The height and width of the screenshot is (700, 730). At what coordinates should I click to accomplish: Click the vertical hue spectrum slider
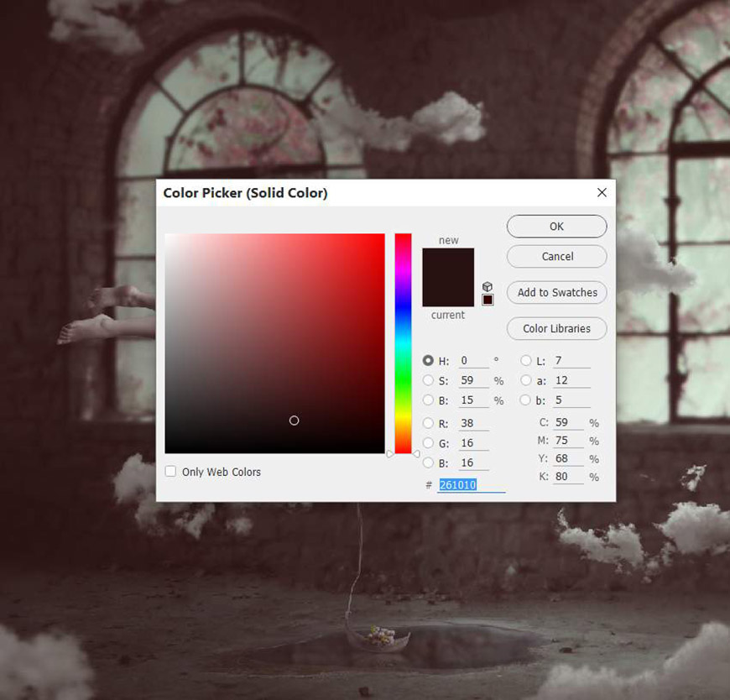click(x=403, y=343)
